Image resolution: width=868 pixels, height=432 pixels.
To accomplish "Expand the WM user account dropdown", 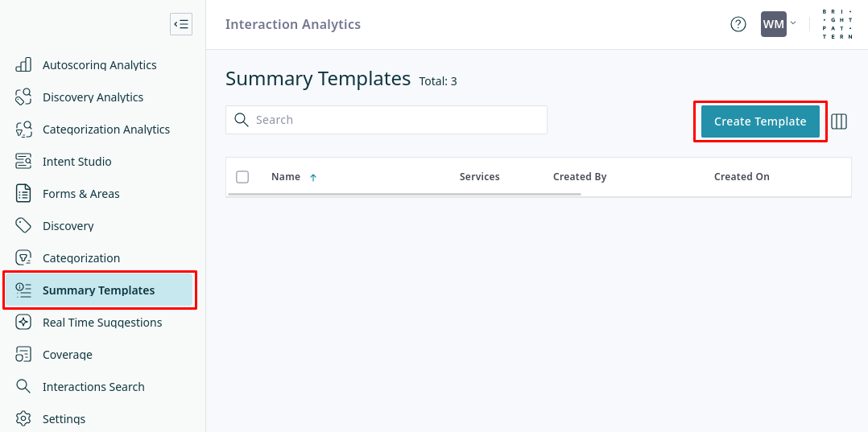I will [779, 24].
